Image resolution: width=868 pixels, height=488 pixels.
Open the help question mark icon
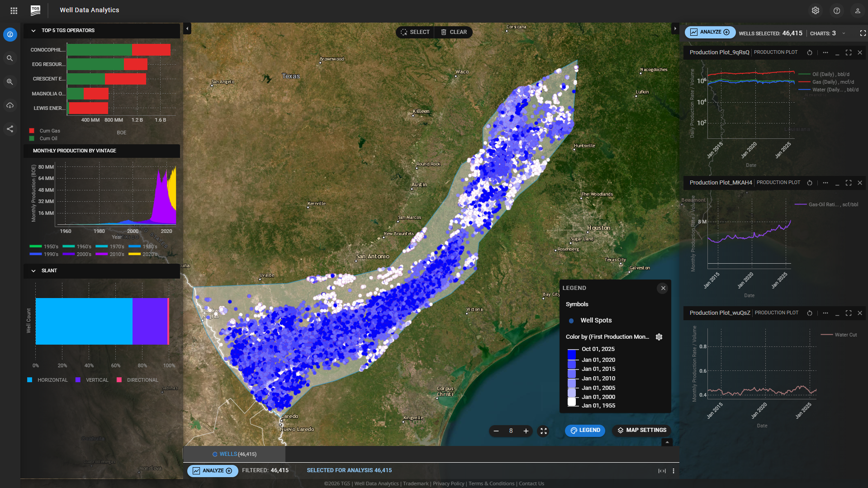click(x=836, y=10)
